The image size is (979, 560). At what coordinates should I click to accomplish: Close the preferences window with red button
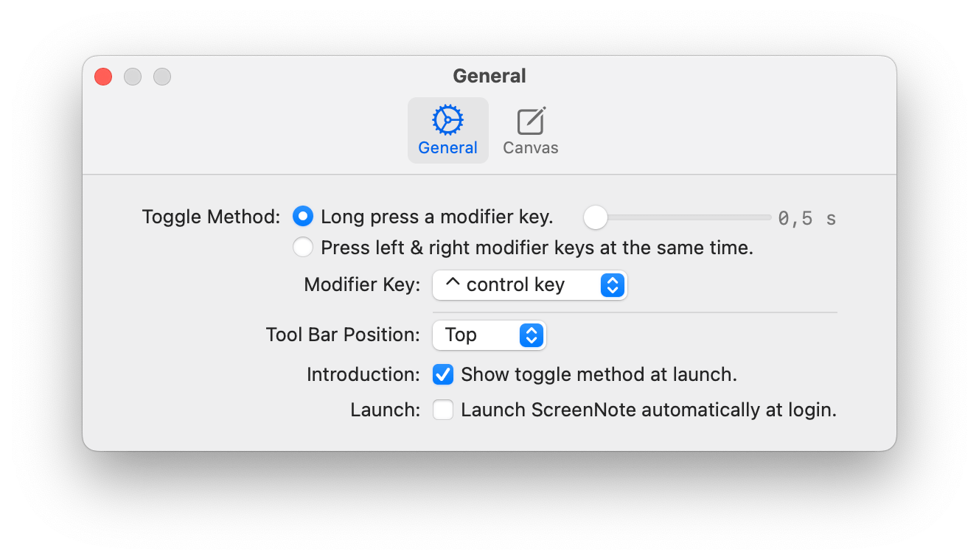click(103, 77)
